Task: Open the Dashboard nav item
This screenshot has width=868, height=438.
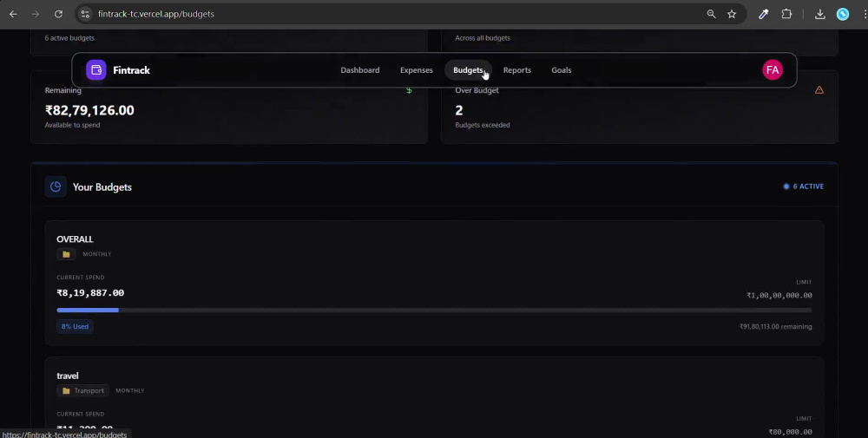Action: point(360,70)
